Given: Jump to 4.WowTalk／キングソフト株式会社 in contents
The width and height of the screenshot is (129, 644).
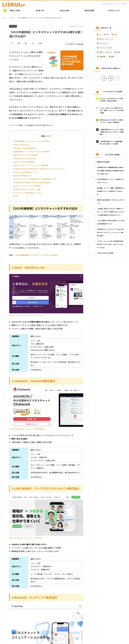Looking at the screenshot, I should pos(25,155).
